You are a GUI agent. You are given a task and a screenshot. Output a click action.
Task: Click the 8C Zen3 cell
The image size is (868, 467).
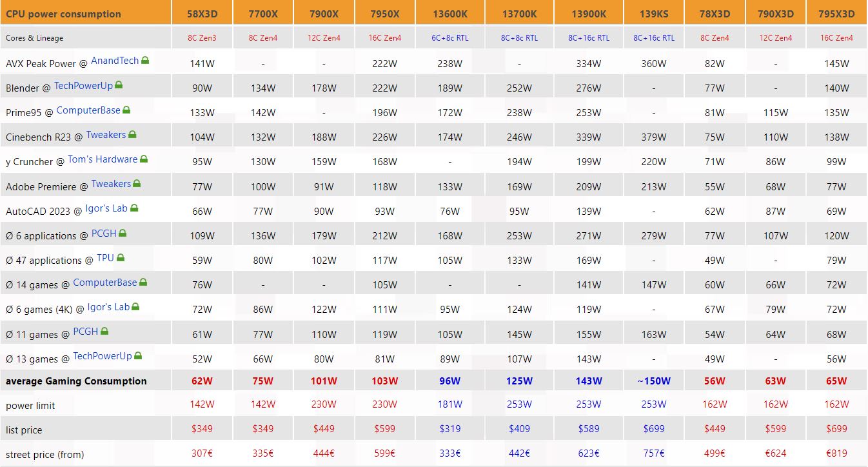[x=202, y=38]
